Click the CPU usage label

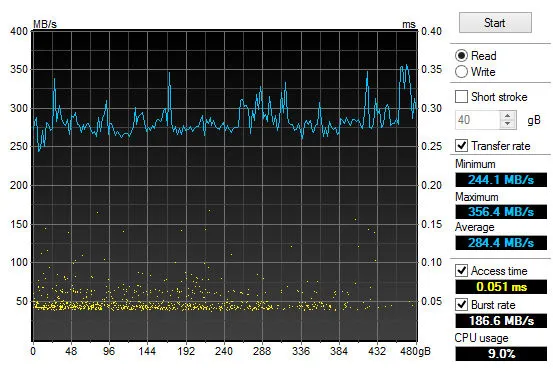(481, 338)
